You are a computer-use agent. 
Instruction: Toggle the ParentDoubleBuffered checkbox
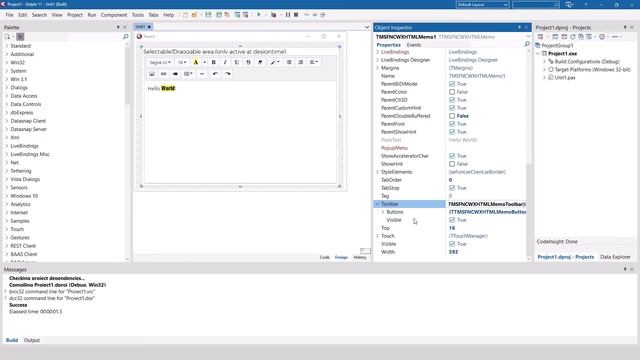coord(452,116)
